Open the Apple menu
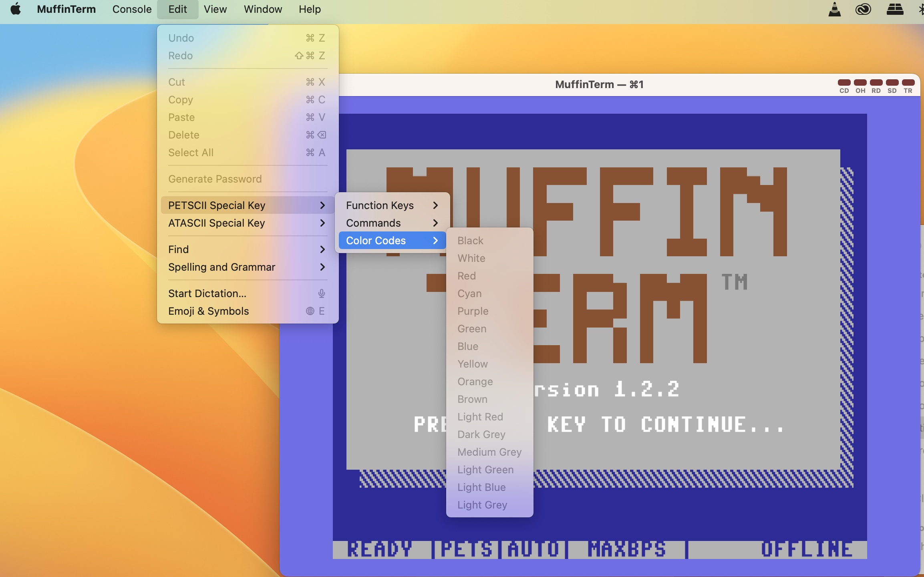 pos(16,9)
